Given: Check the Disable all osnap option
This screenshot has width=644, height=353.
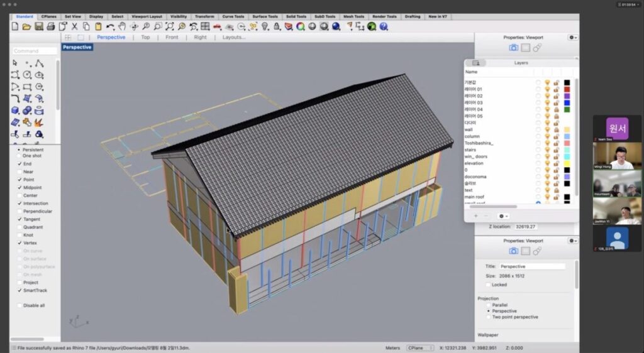Looking at the screenshot, I should [x=19, y=305].
